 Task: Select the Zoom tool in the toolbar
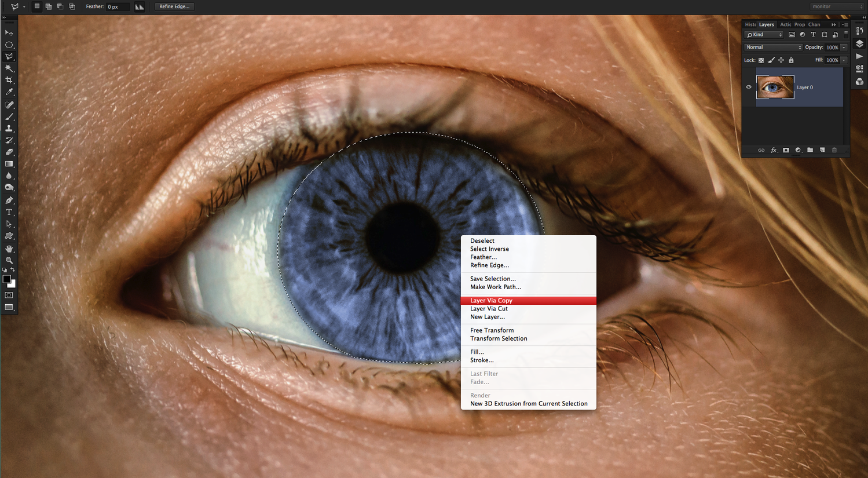tap(9, 260)
